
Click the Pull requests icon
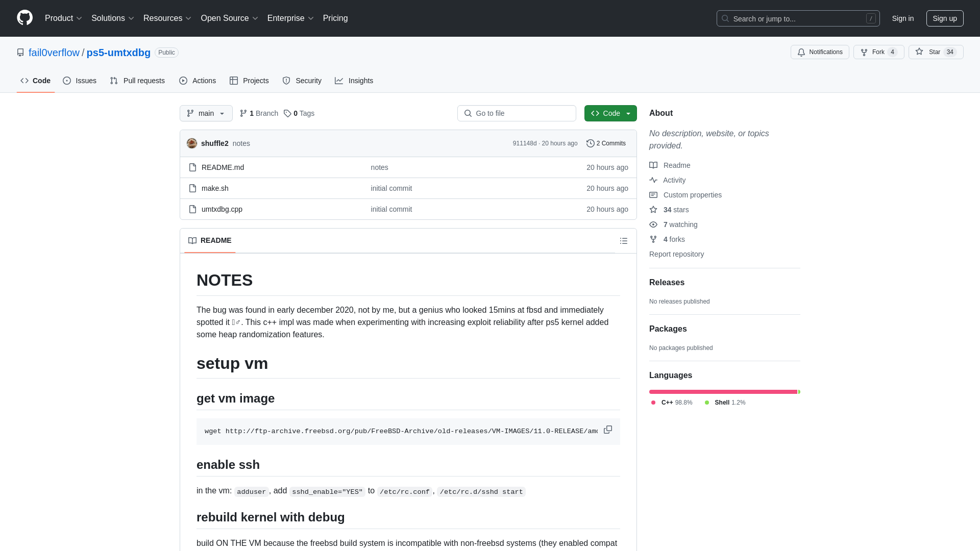(x=113, y=80)
